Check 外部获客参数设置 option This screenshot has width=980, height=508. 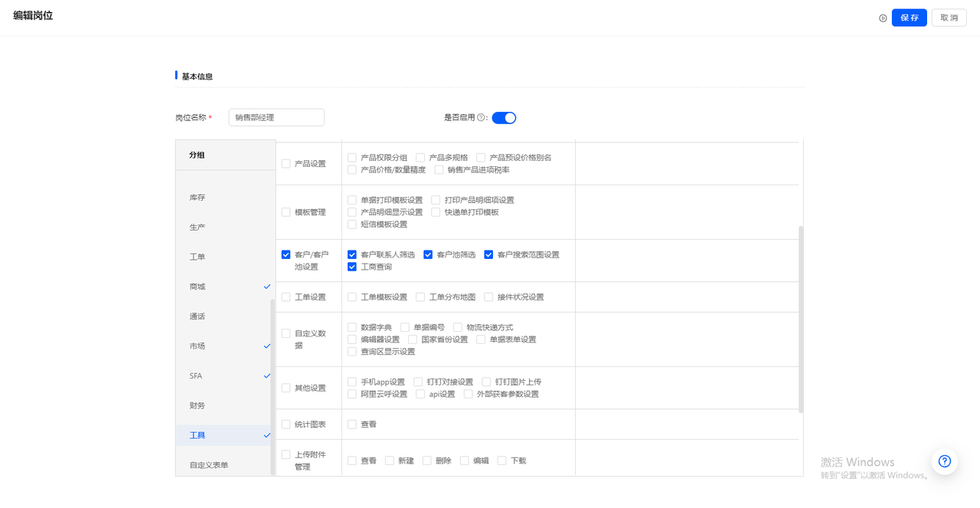[468, 394]
